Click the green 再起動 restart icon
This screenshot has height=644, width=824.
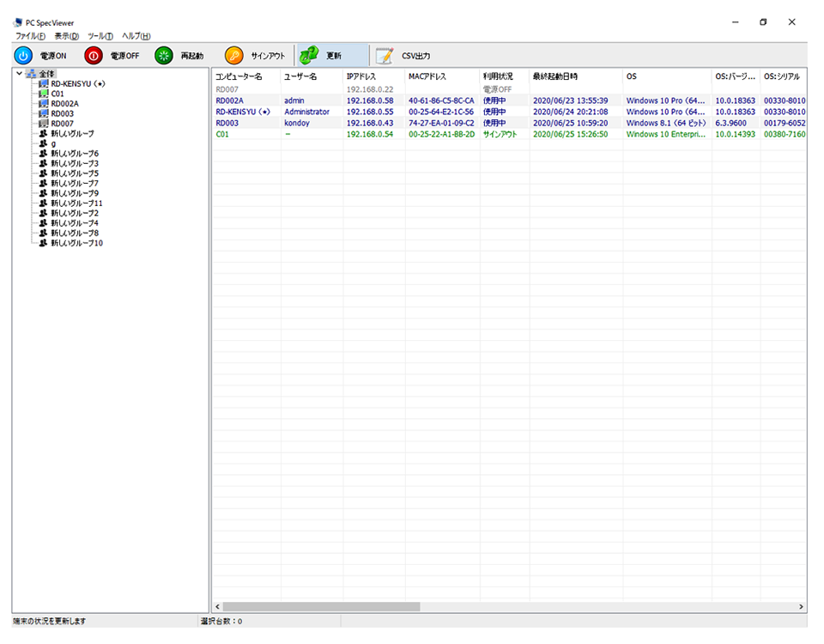pyautogui.click(x=163, y=56)
